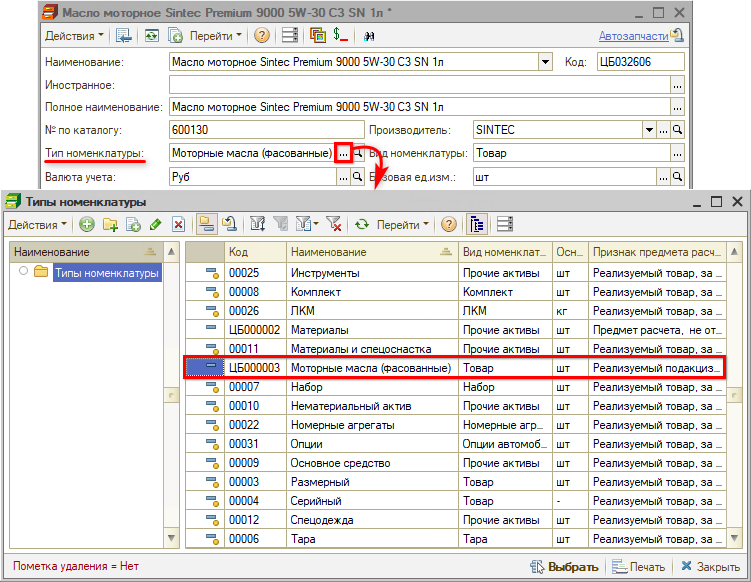751x582 pixels.
Task: Click magnifier icon next to Производитель field
Action: click(677, 130)
